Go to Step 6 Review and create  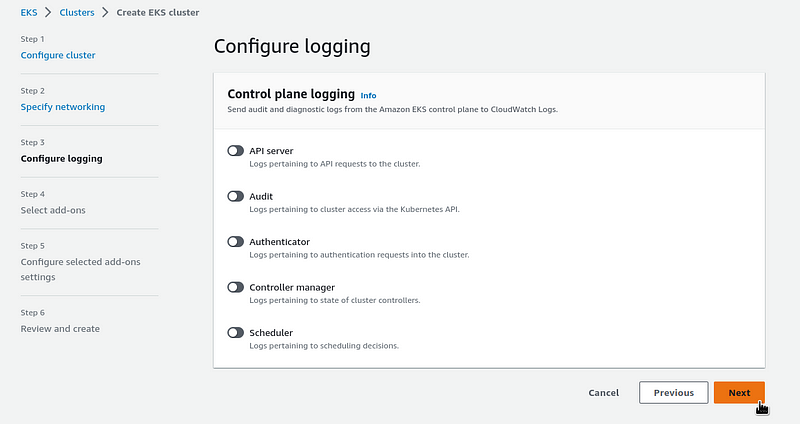tap(60, 329)
